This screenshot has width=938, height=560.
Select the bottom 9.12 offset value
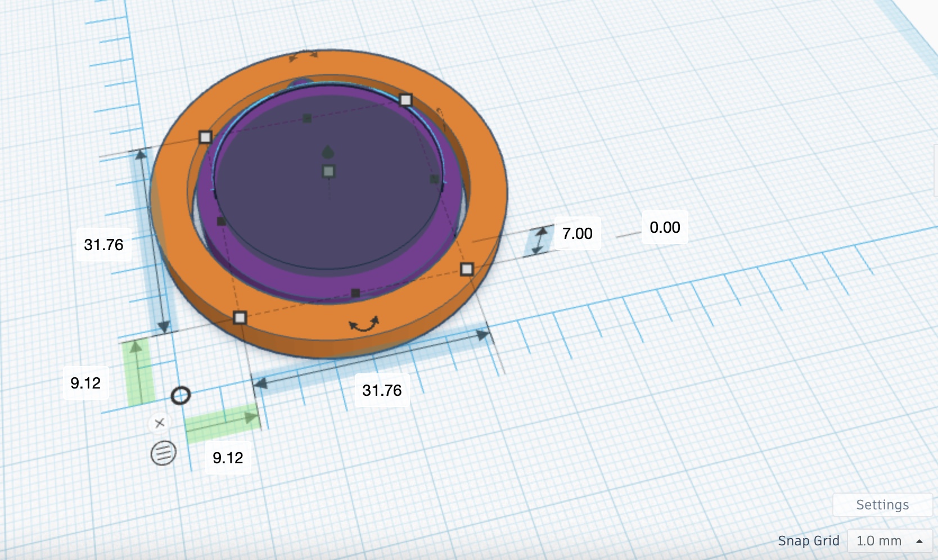(228, 458)
